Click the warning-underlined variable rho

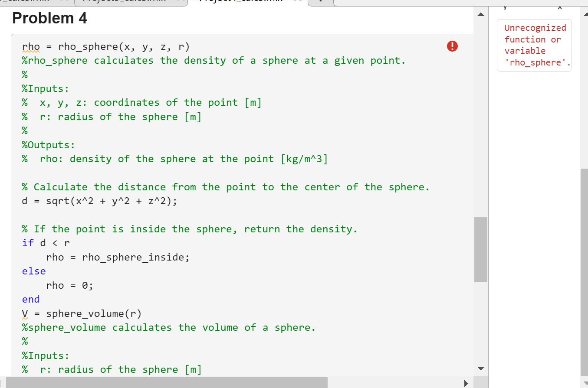[31, 46]
